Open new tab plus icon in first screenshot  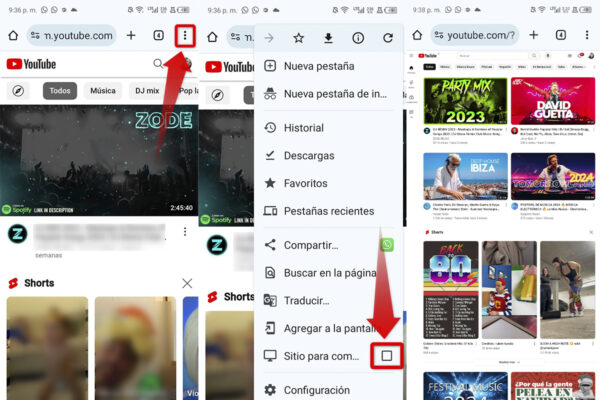point(131,36)
